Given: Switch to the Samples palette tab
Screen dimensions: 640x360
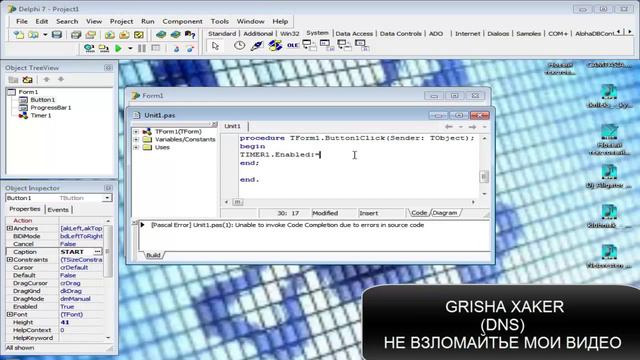Looking at the screenshot, I should 528,33.
